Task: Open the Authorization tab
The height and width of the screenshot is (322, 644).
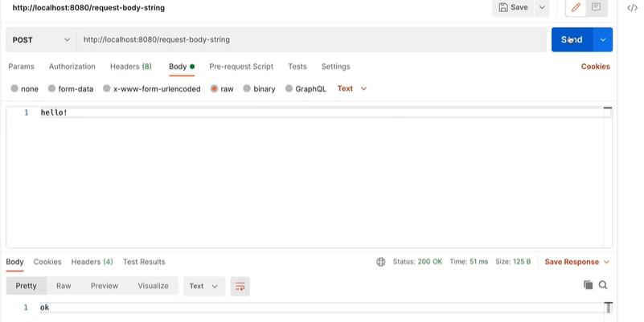Action: pos(72,67)
